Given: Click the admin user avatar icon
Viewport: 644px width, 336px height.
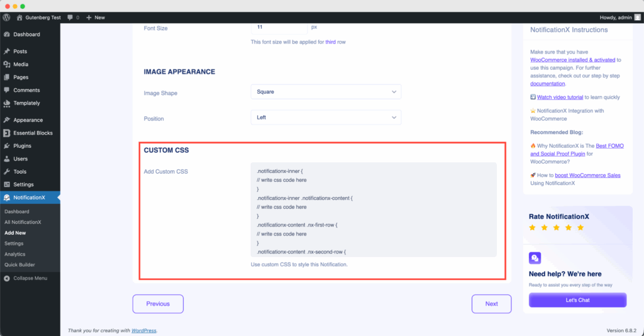Looking at the screenshot, I should (x=638, y=18).
